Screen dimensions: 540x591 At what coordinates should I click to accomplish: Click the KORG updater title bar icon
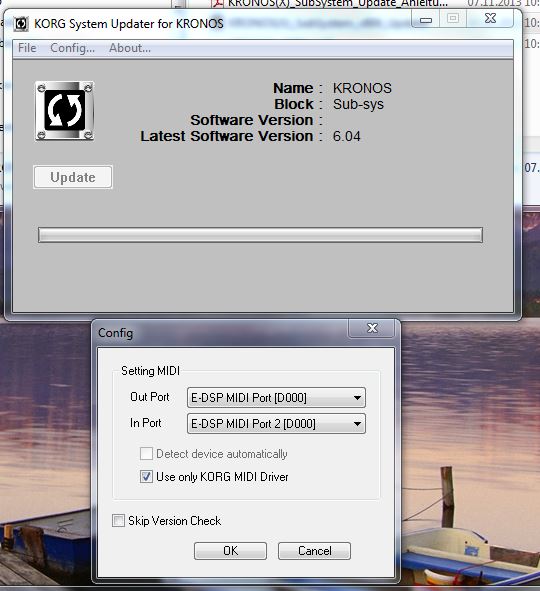click(21, 24)
